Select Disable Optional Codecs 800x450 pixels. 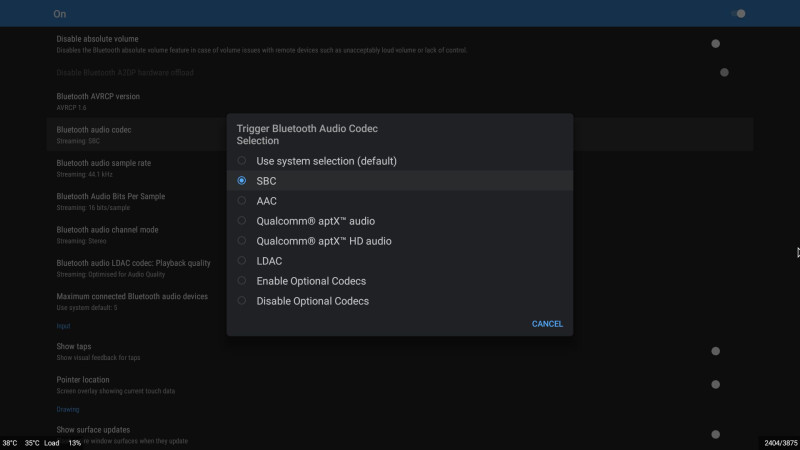click(x=242, y=301)
